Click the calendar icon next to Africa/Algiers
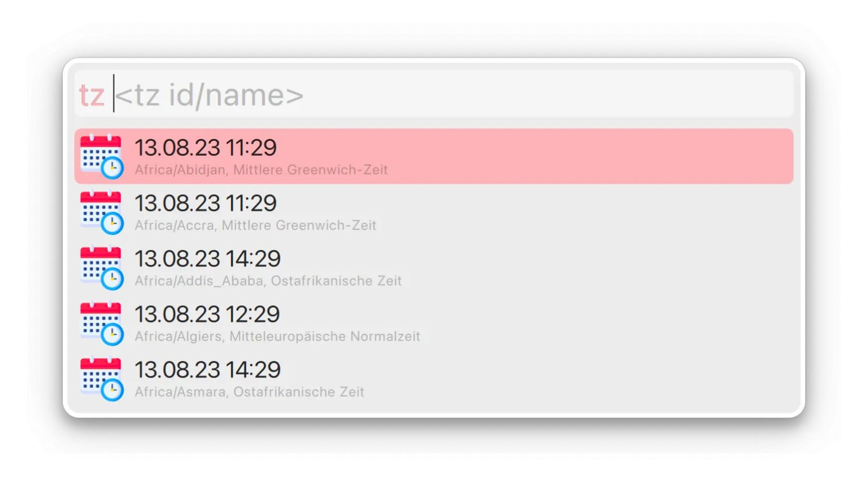This screenshot has height=485, width=868. pos(101,323)
